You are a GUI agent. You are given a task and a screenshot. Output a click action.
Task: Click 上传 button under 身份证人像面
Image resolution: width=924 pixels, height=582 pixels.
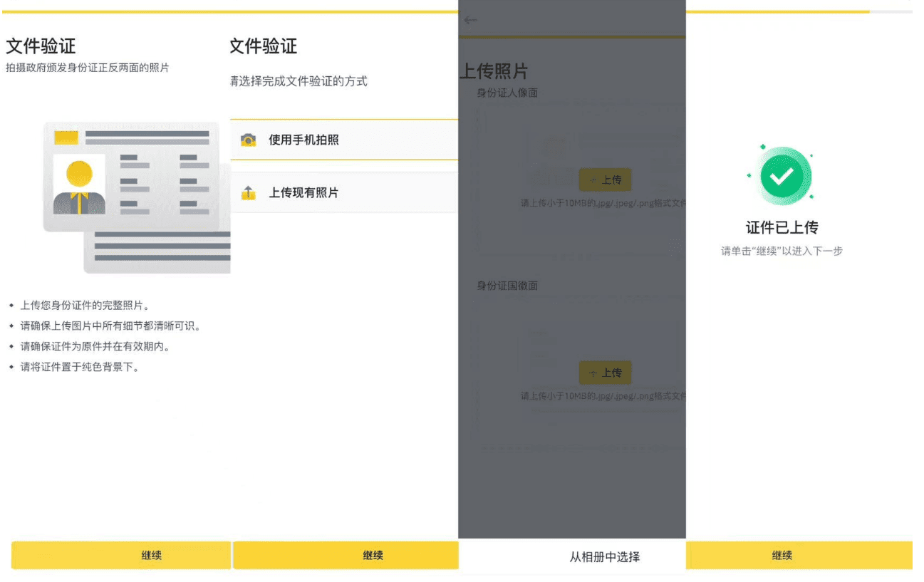(605, 180)
